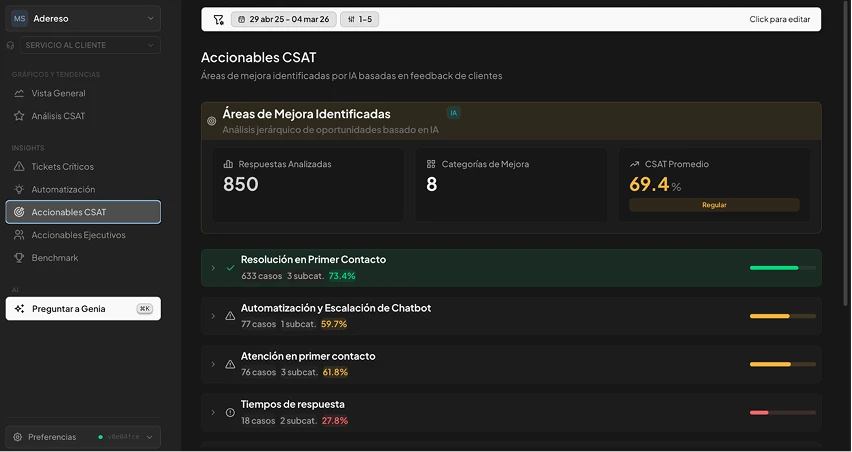Click the Preferencias button label

tap(52, 437)
